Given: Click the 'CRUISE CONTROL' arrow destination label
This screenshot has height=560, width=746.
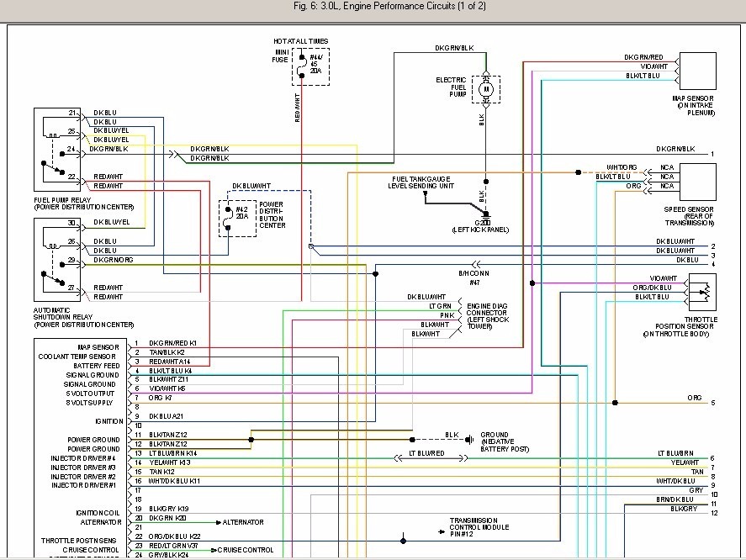Looking at the screenshot, I should click(246, 550).
